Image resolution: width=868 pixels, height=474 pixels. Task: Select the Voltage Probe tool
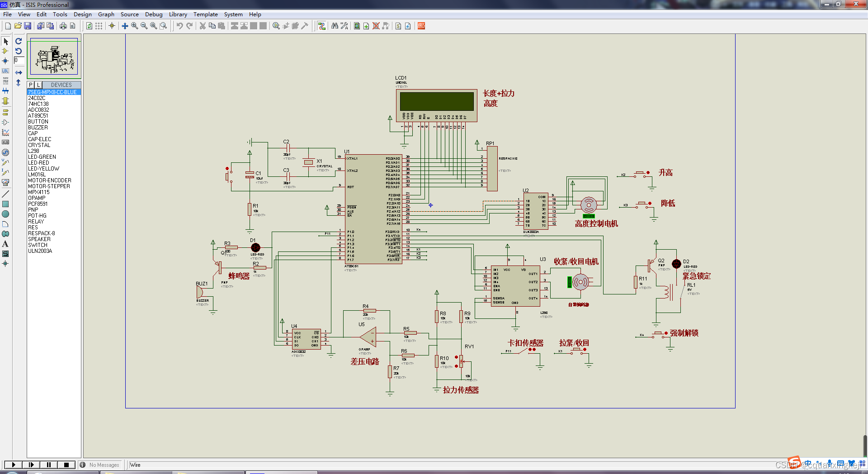pyautogui.click(x=5, y=162)
